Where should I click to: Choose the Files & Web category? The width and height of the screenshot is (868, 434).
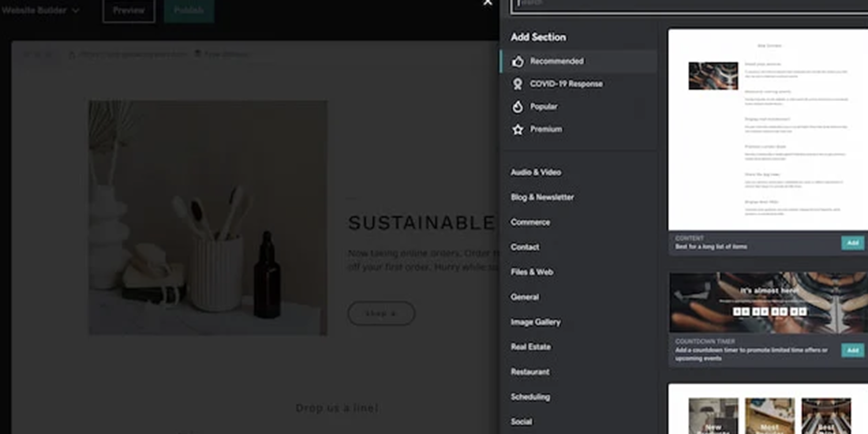point(532,271)
